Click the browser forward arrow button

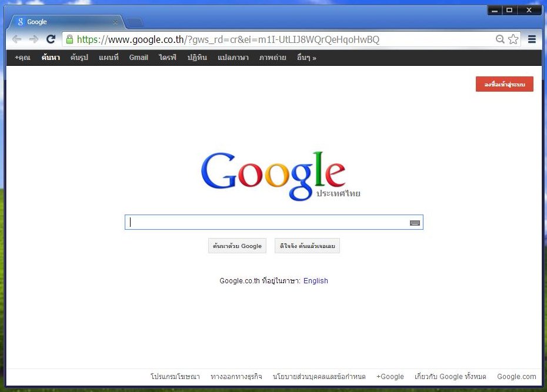coord(34,39)
